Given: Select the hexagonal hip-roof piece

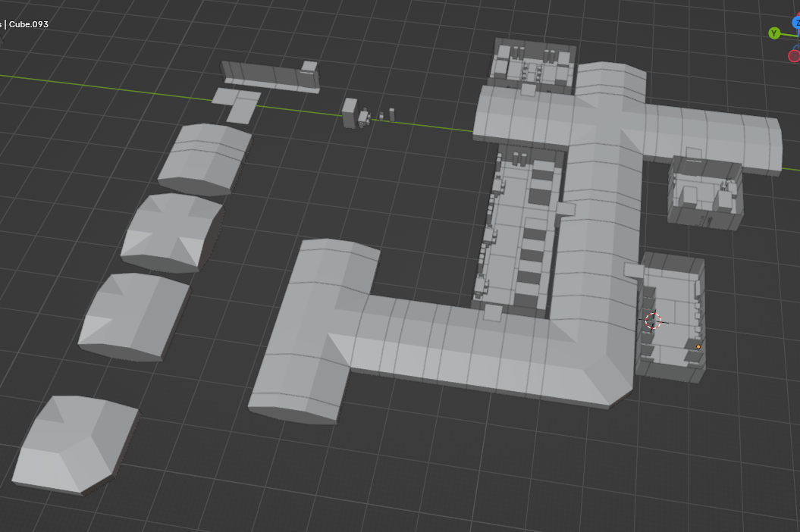Looking at the screenshot, I should pyautogui.click(x=76, y=445).
